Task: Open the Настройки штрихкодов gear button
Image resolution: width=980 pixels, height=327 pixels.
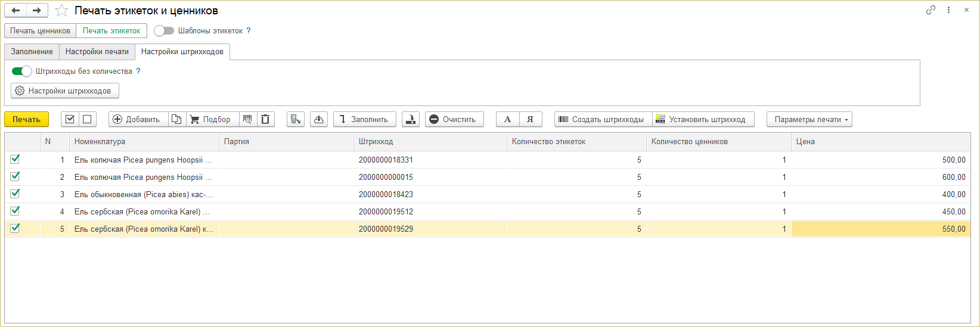Action: [65, 91]
